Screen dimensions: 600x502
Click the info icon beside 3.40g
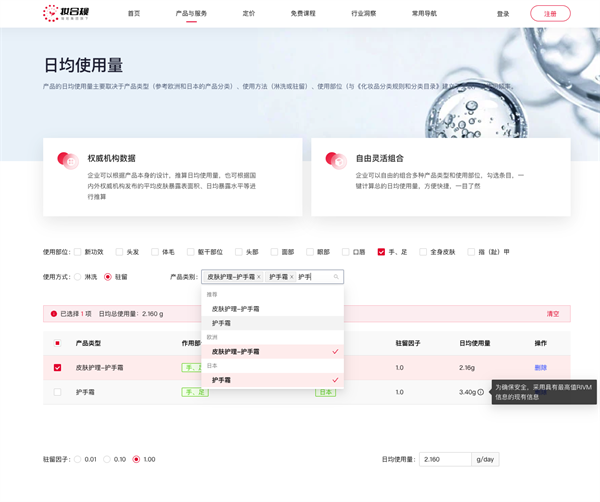pos(481,393)
